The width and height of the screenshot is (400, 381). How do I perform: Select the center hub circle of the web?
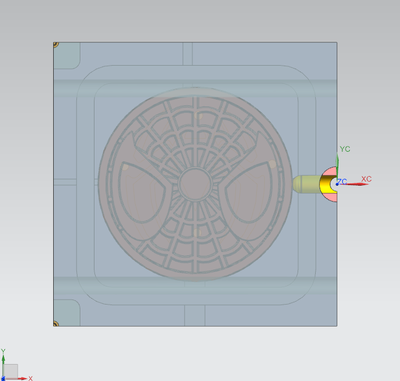click(x=195, y=184)
